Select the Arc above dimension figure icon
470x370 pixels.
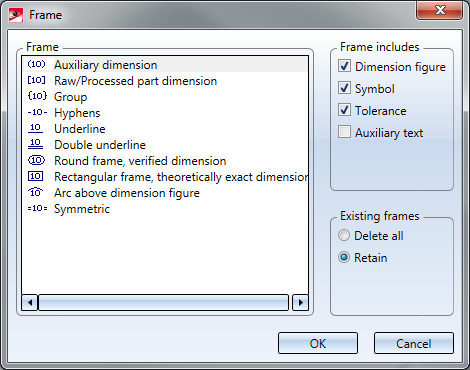[36, 192]
